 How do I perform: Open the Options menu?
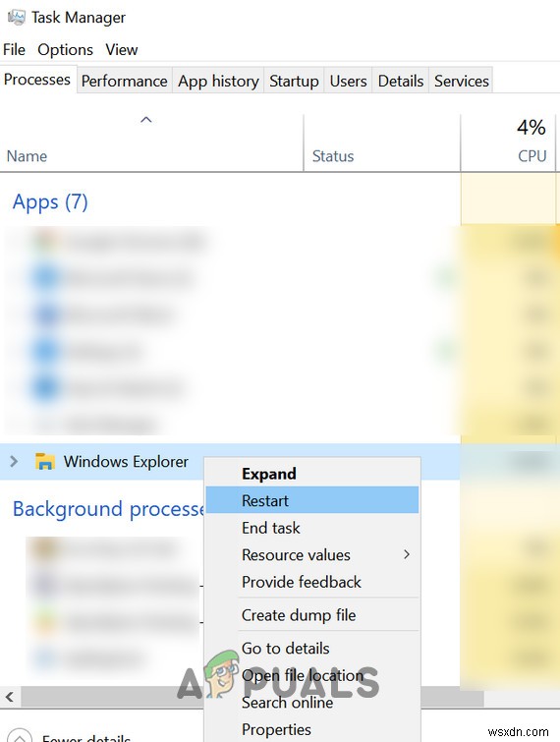tap(65, 50)
